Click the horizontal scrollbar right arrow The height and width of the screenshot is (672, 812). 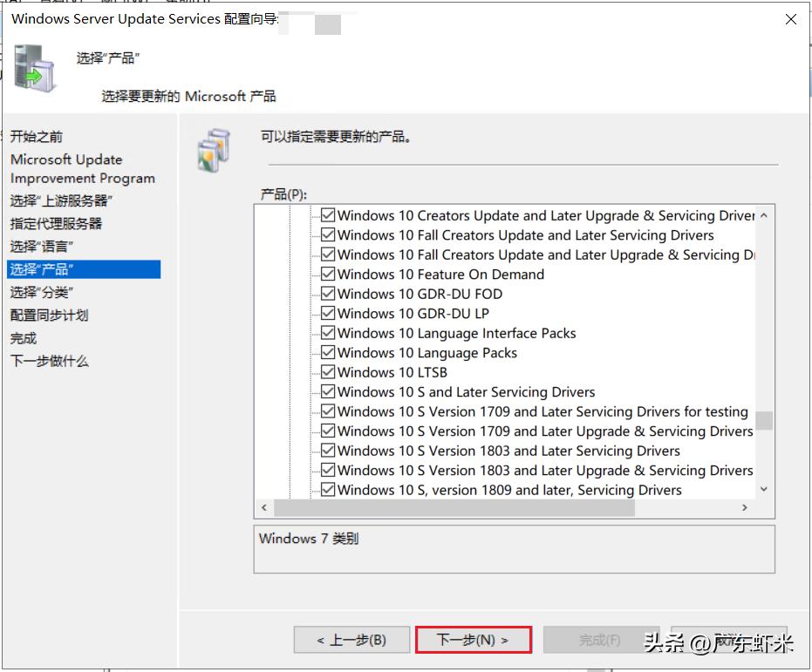point(745,507)
